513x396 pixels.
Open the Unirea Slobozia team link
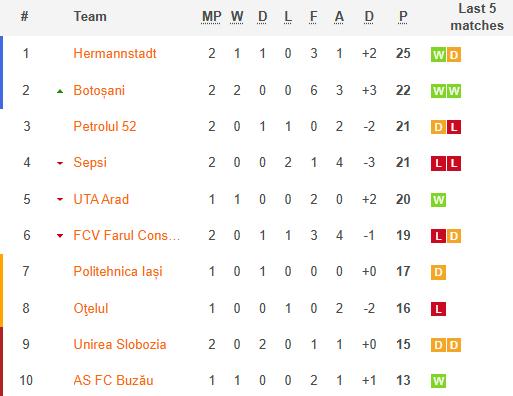tap(120, 344)
